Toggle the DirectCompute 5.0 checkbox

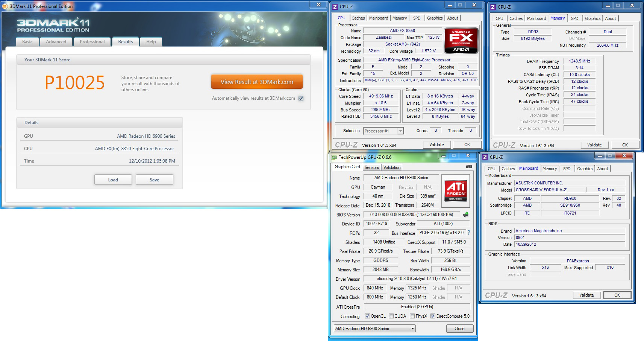(433, 316)
